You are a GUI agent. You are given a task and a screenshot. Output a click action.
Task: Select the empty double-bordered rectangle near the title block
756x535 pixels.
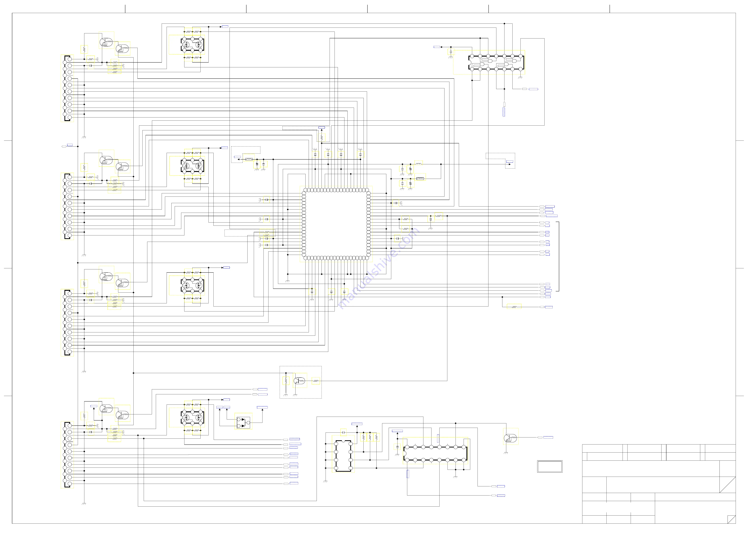point(550,466)
